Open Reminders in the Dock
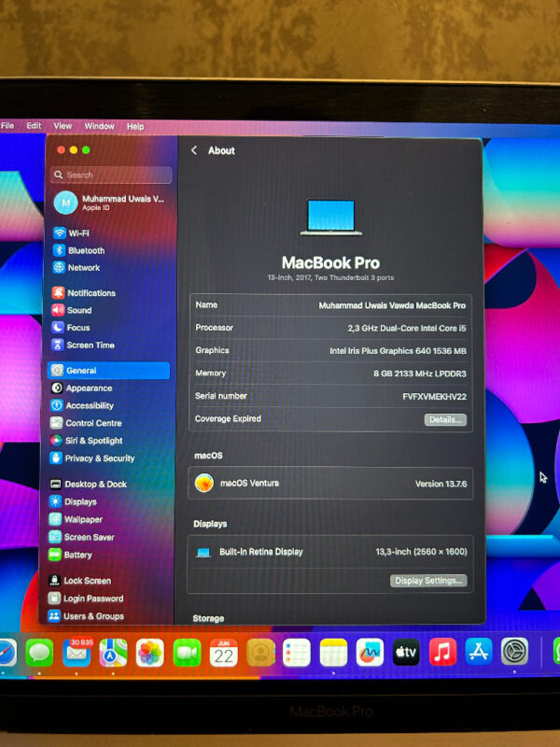Image resolution: width=560 pixels, height=747 pixels. click(297, 653)
